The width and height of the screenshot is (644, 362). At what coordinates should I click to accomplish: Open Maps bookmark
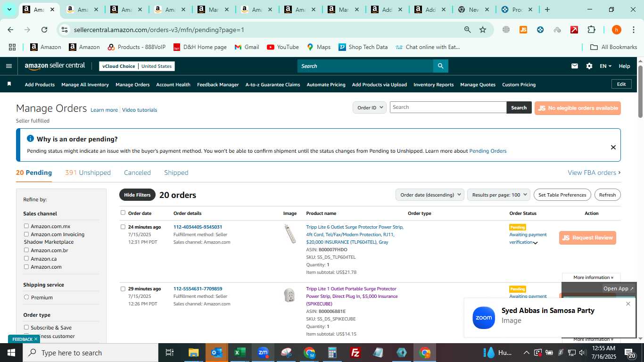click(x=319, y=47)
